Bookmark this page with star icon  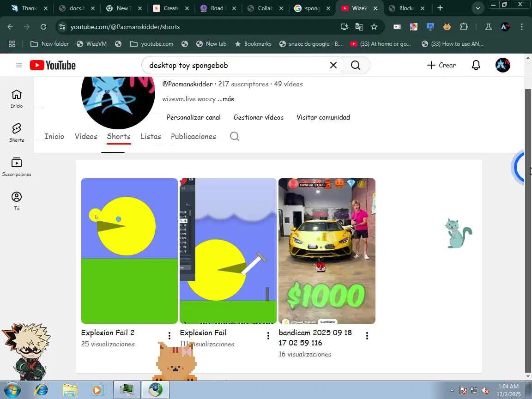(x=374, y=27)
